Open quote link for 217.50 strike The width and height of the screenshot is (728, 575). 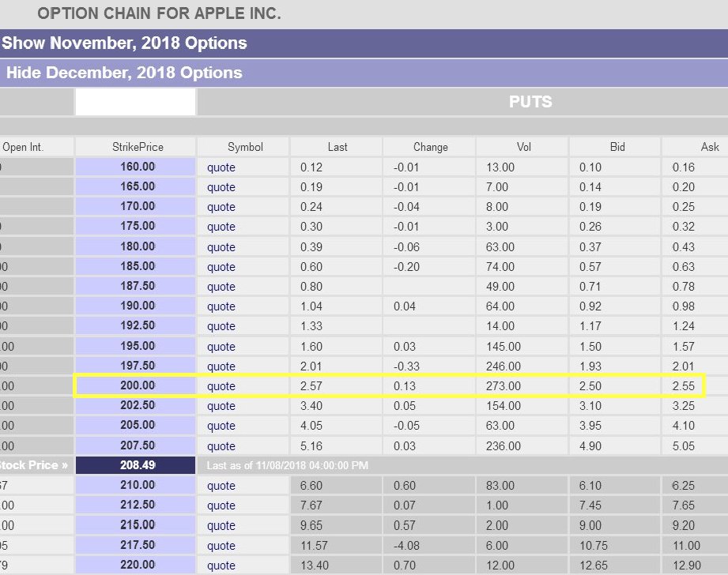[x=221, y=546]
